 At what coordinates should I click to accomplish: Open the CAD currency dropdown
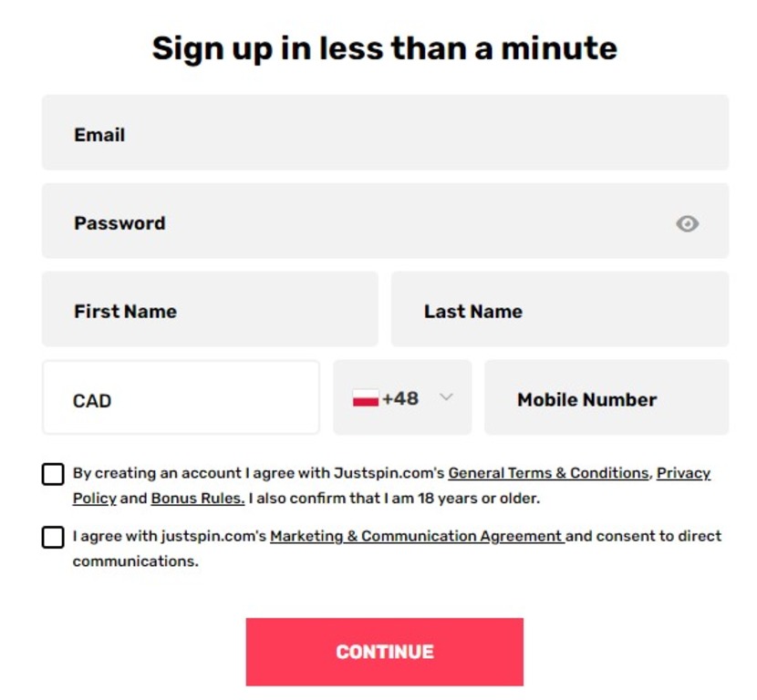click(181, 397)
